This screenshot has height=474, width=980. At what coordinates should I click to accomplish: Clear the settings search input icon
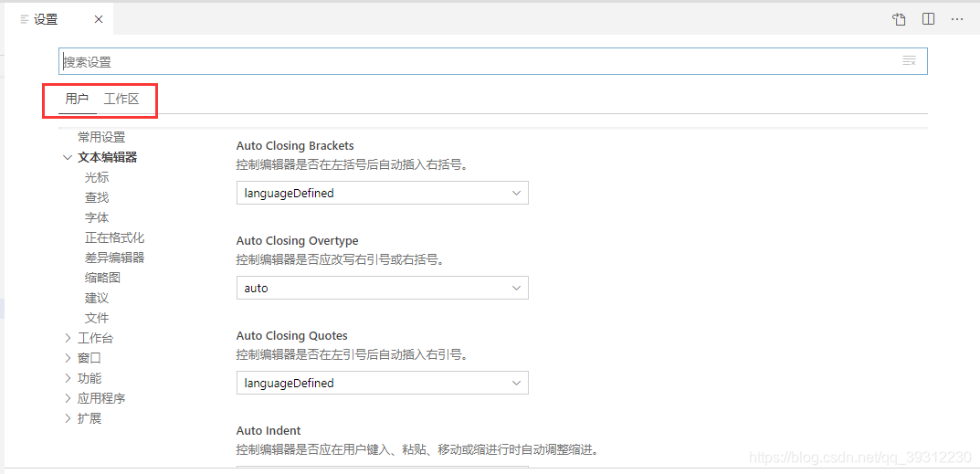pyautogui.click(x=909, y=60)
